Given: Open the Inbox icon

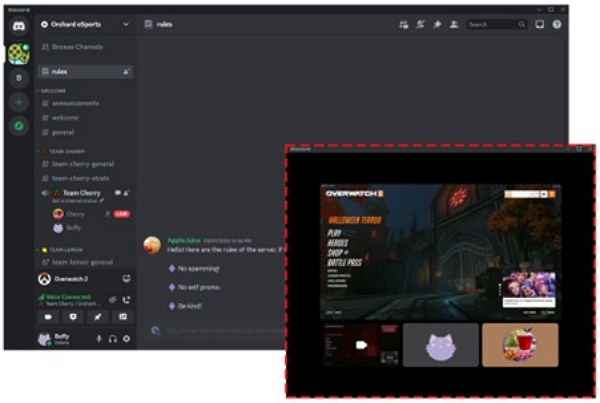Looking at the screenshot, I should (x=540, y=24).
